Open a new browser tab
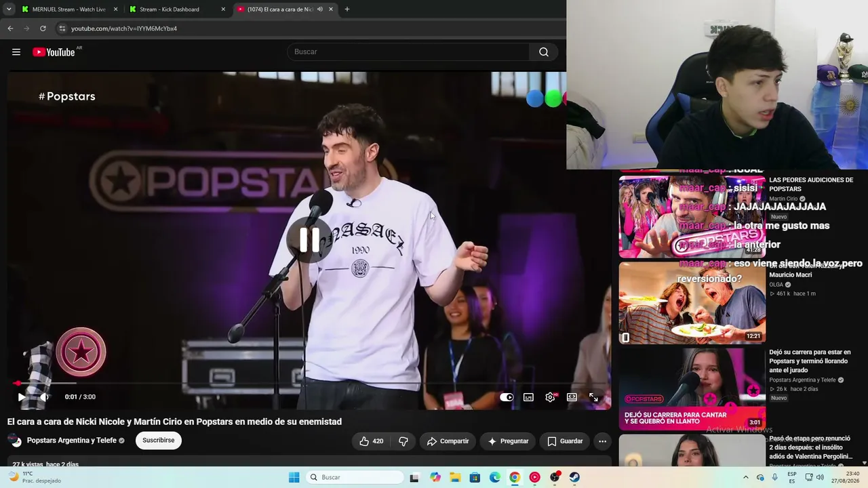The image size is (868, 488). tap(347, 9)
